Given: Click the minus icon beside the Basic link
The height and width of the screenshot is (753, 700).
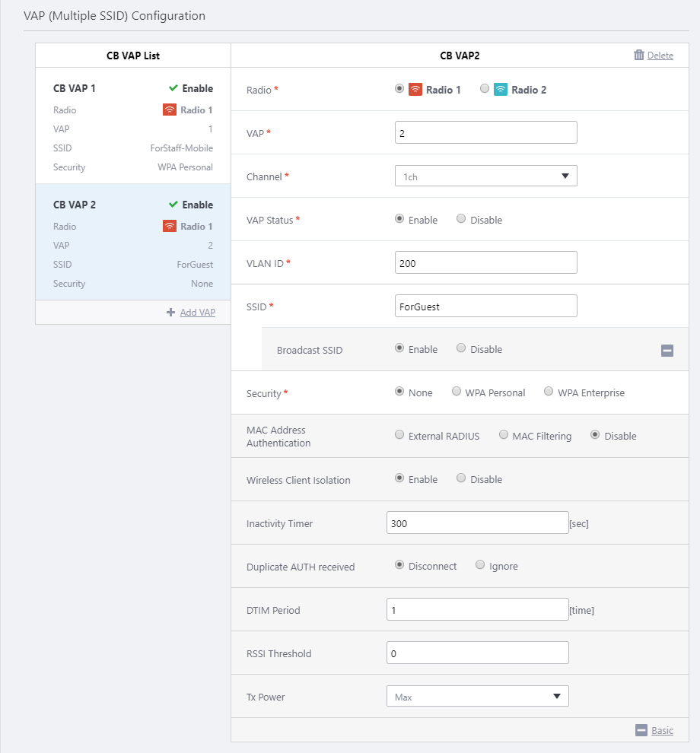Looking at the screenshot, I should pos(641,730).
